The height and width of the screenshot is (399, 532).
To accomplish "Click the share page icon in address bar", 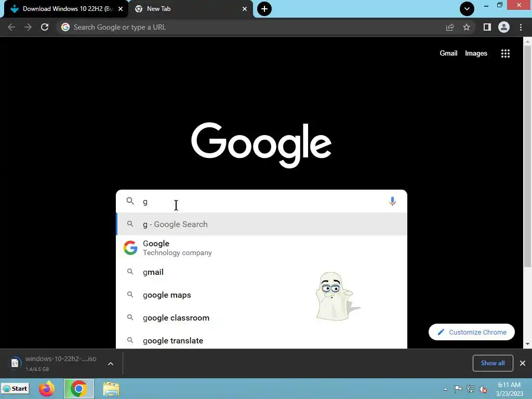I will coord(450,27).
